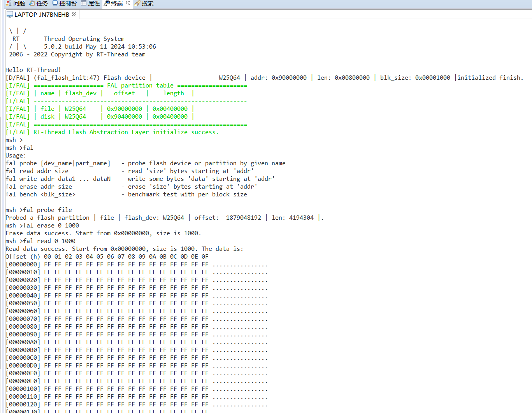The height and width of the screenshot is (413, 532).
Task: Select the 搜索 search tab
Action: [147, 3]
